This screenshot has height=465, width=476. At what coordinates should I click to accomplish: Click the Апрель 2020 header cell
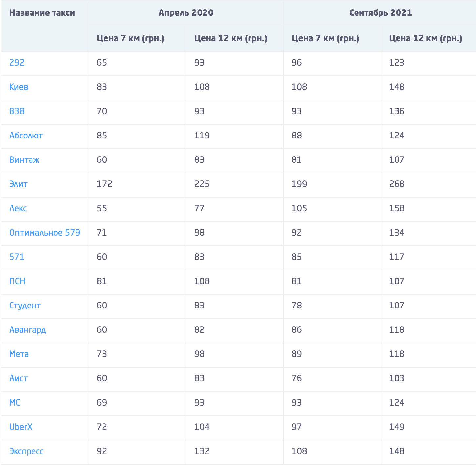click(x=186, y=13)
